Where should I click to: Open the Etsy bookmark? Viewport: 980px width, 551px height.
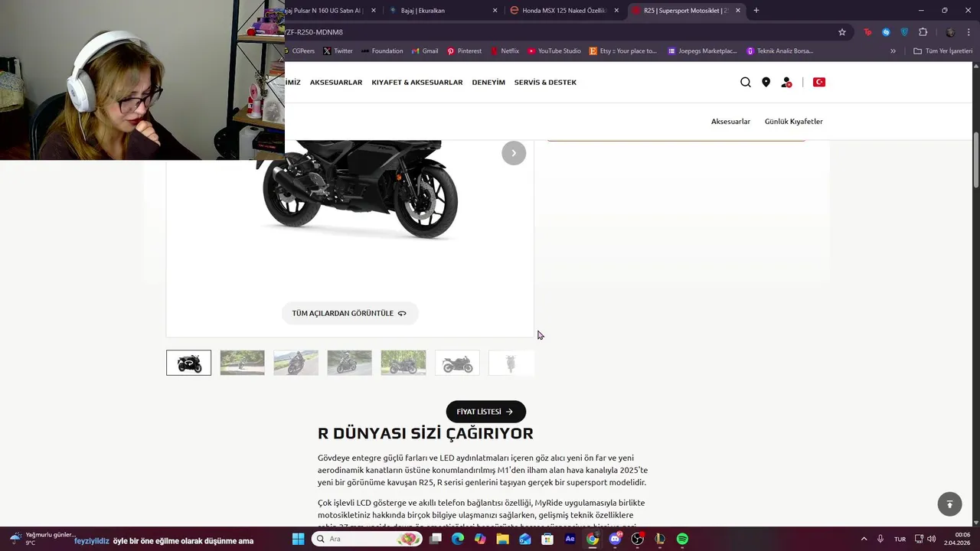click(x=623, y=51)
